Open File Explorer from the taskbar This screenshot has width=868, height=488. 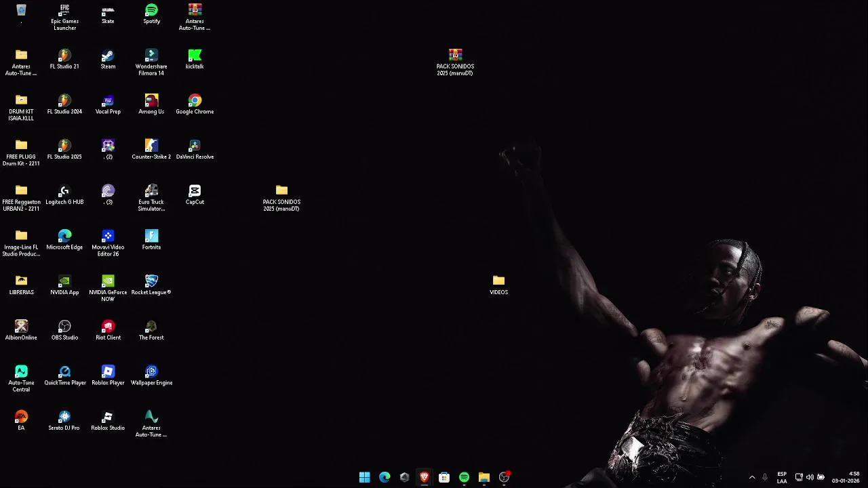point(484,477)
